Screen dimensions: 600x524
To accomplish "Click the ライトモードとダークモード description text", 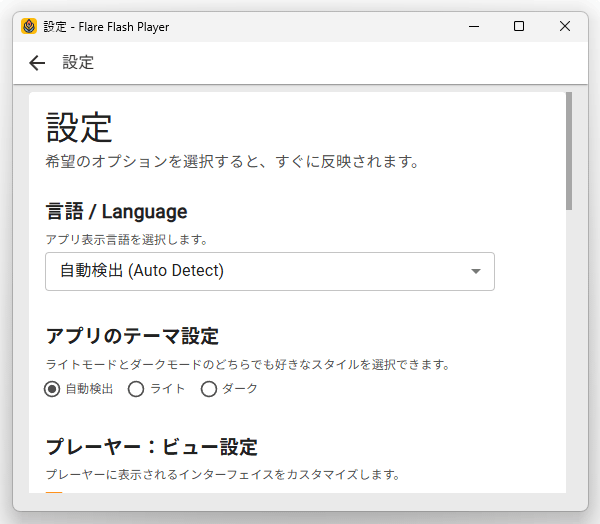I will 248,364.
